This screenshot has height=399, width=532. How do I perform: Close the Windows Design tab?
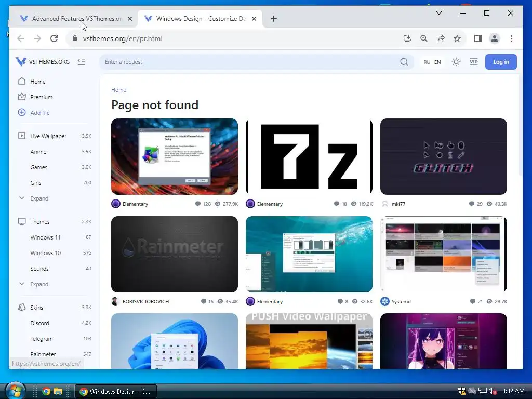pos(254,19)
